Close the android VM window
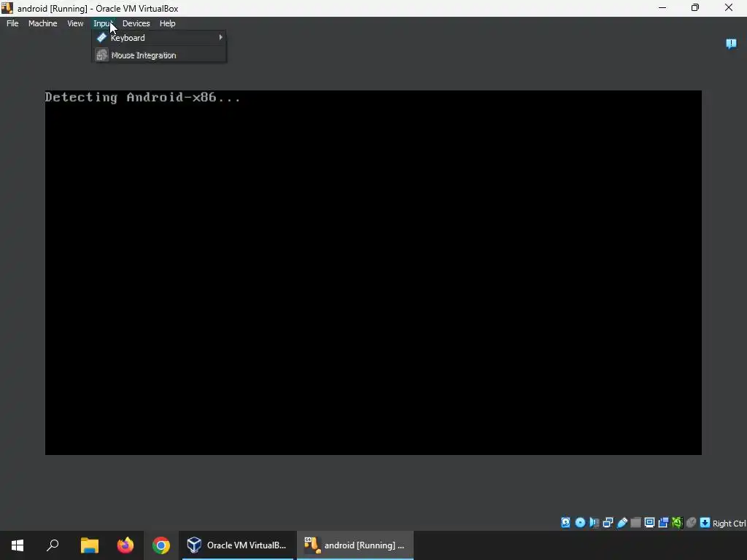Viewport: 747px width, 560px height. point(729,7)
